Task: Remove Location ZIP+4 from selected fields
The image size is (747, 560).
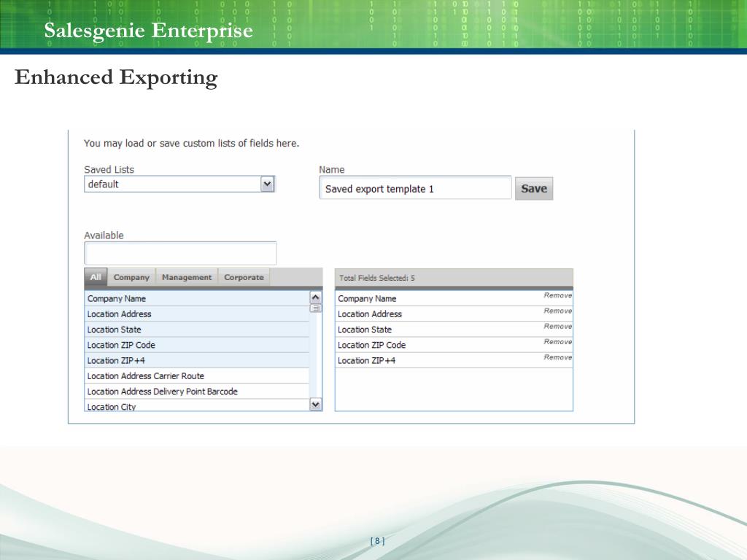Action: pos(558,357)
